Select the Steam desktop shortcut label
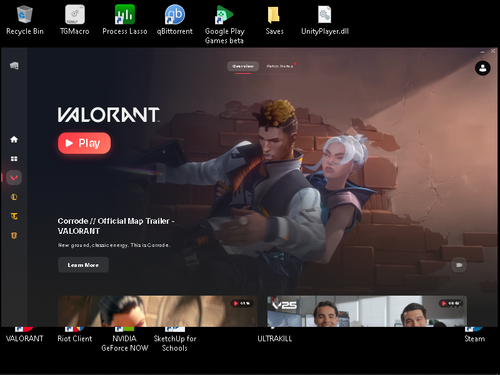Image resolution: width=500 pixels, height=375 pixels. click(475, 338)
